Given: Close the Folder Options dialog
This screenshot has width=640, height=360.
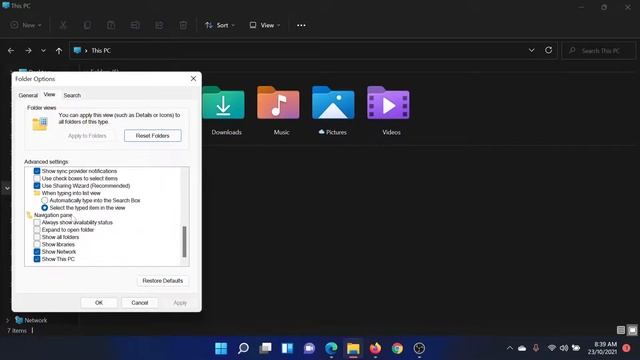Looking at the screenshot, I should point(193,78).
